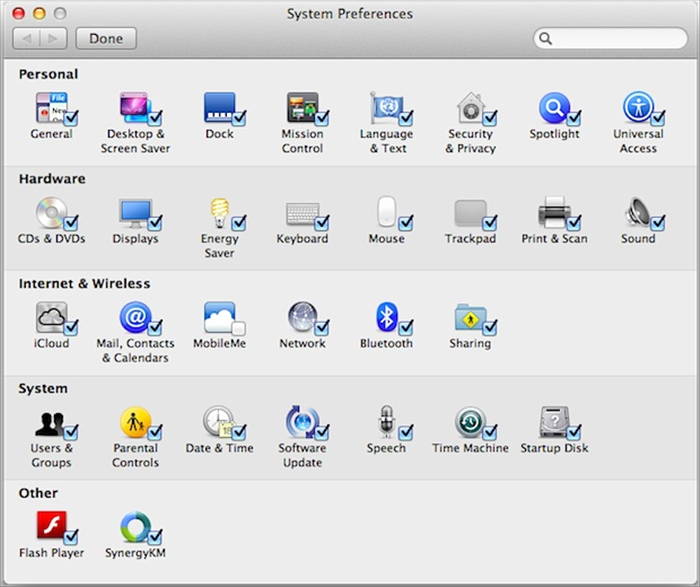Screen dimensions: 700x587
Task: Click the "Network" label text
Action: 302,343
